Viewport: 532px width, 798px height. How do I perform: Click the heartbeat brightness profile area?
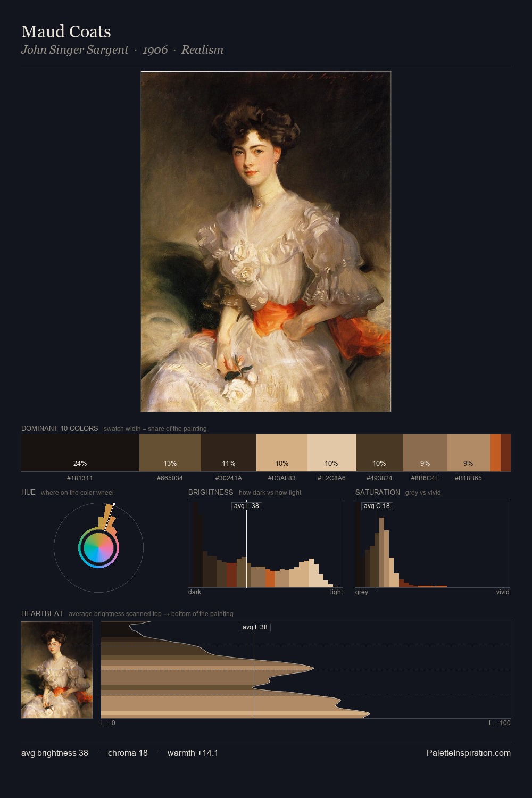point(306,670)
